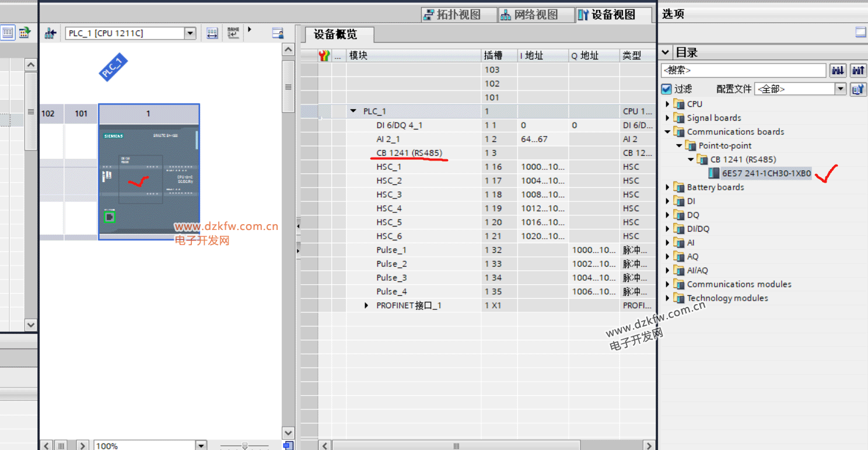The height and width of the screenshot is (450, 868).
Task: Expand the DI/DQ catalog node
Action: click(667, 229)
